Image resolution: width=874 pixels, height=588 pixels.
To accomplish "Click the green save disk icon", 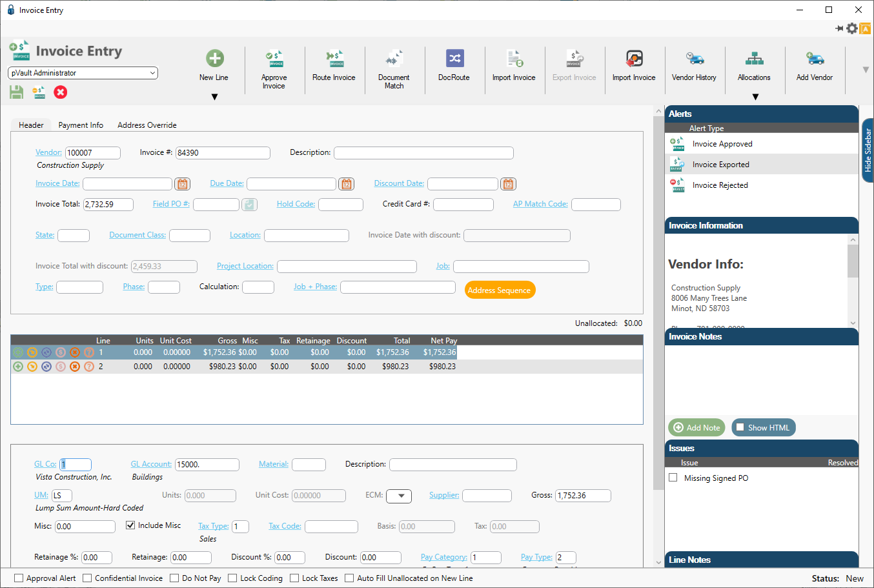I will (x=17, y=92).
